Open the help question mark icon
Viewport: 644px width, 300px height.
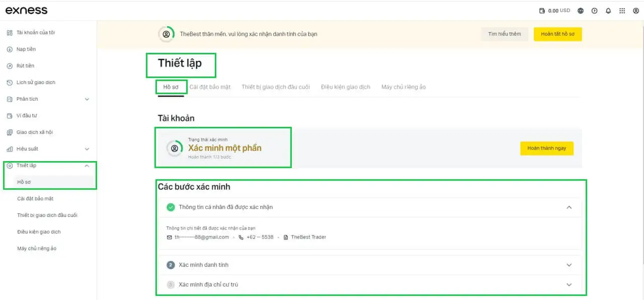pos(595,11)
